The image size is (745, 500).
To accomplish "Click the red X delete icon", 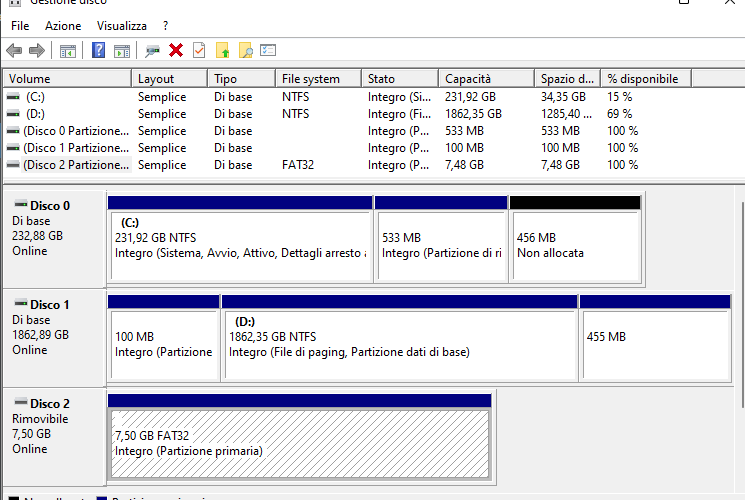I will 176,50.
